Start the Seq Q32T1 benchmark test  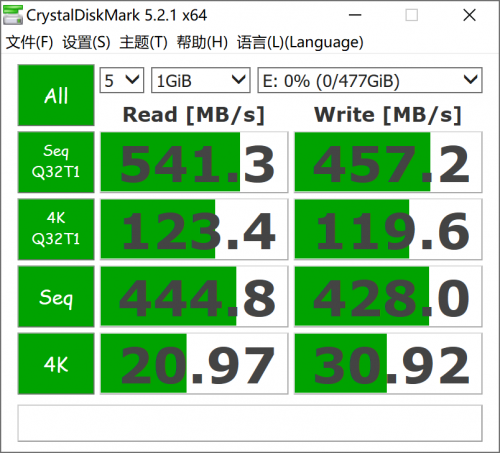56,162
